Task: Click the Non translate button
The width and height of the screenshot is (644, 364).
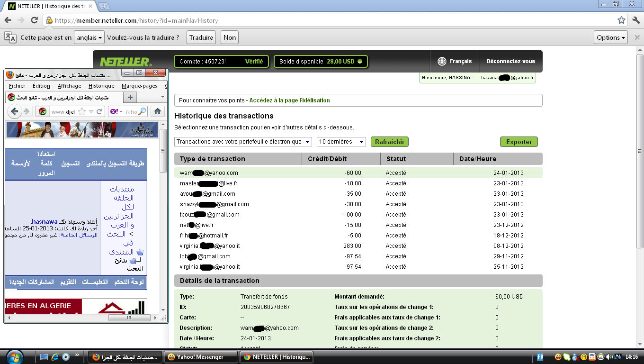Action: (x=230, y=37)
